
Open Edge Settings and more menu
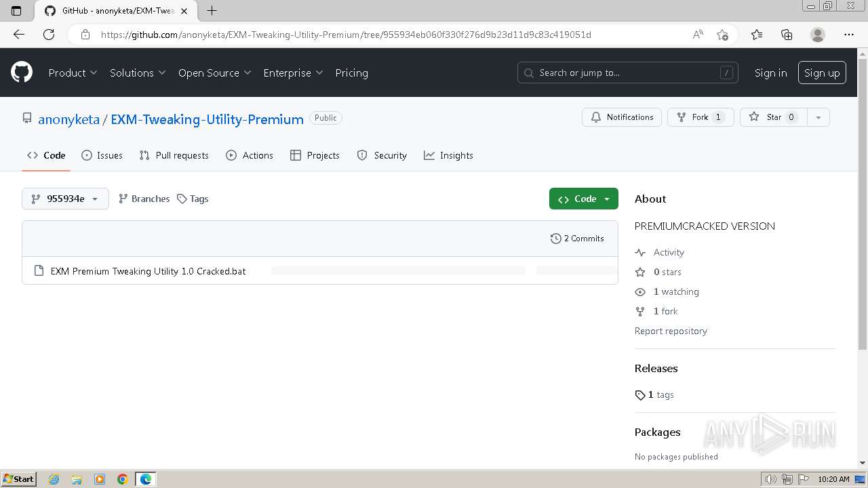coord(849,35)
